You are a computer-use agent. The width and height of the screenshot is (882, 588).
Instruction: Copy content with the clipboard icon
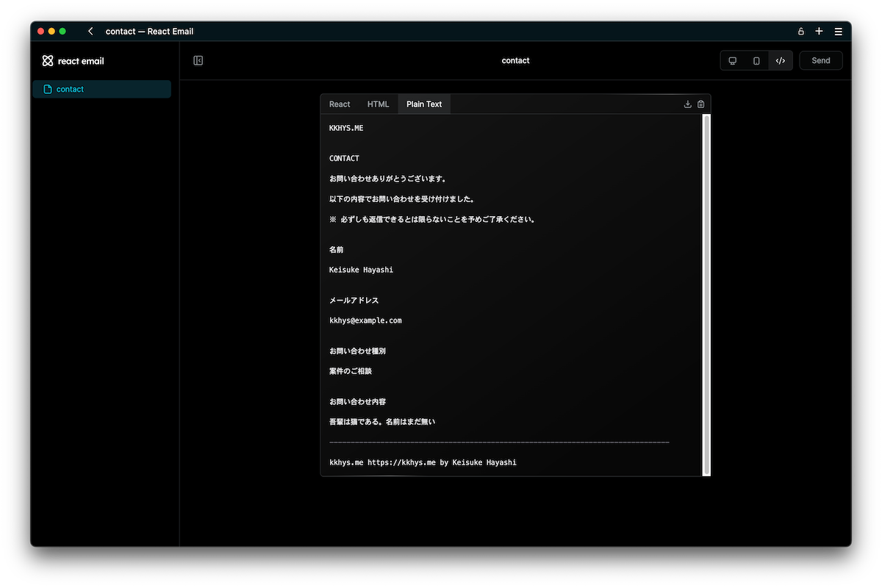click(700, 104)
